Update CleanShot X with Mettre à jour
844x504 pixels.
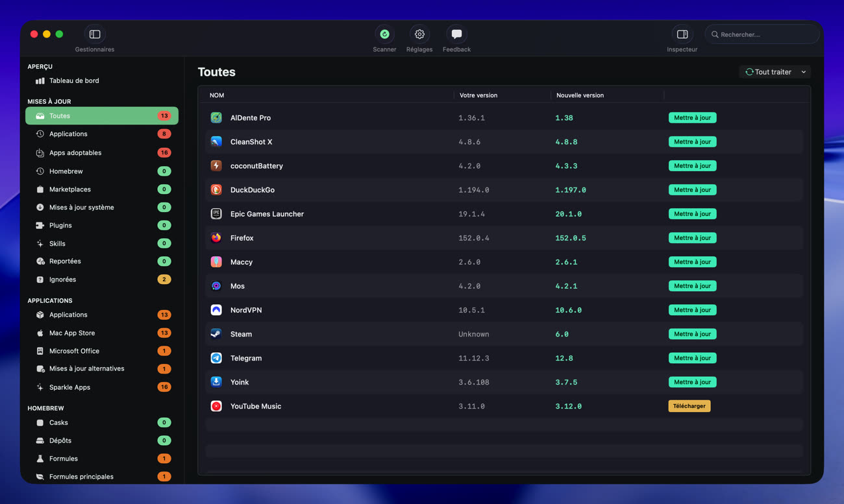point(692,142)
